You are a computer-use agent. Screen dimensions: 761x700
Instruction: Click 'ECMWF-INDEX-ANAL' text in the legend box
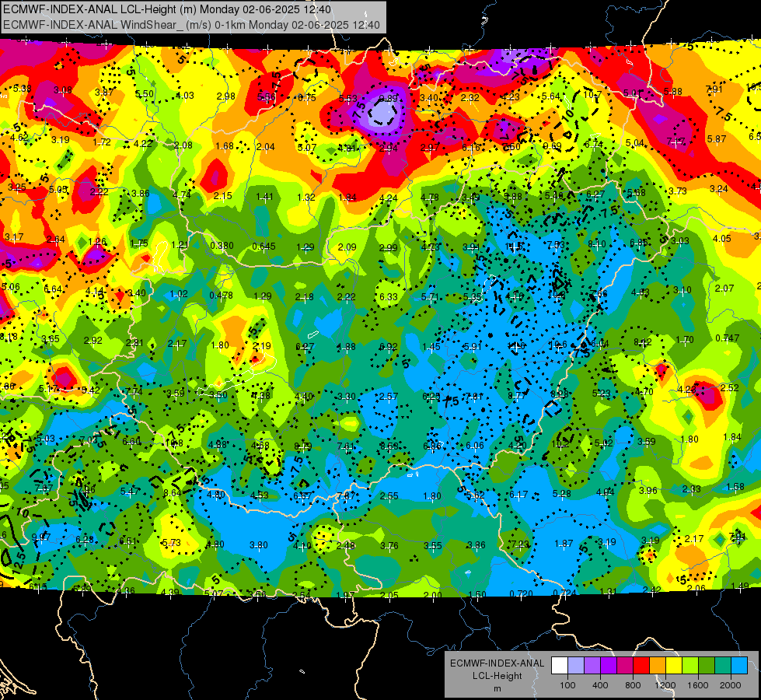497,663
